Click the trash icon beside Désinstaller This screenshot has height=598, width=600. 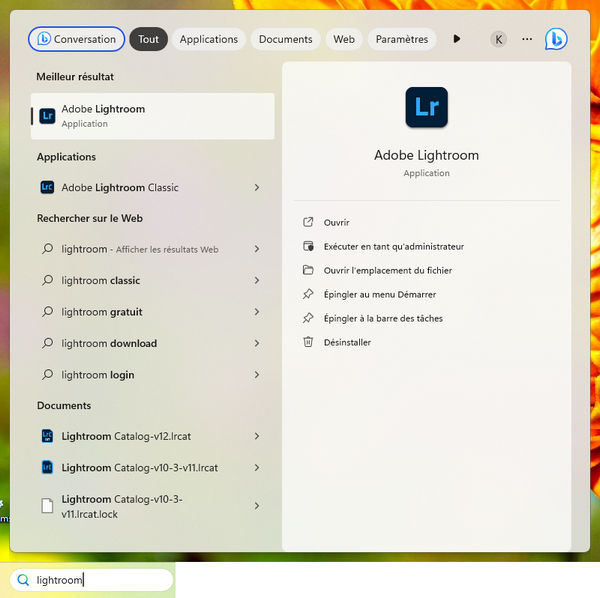(308, 342)
